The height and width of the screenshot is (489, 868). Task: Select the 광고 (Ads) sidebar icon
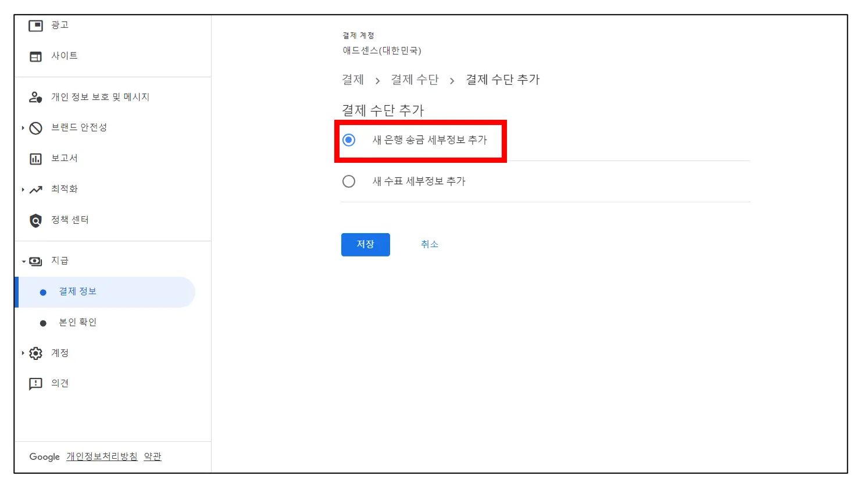pos(35,24)
